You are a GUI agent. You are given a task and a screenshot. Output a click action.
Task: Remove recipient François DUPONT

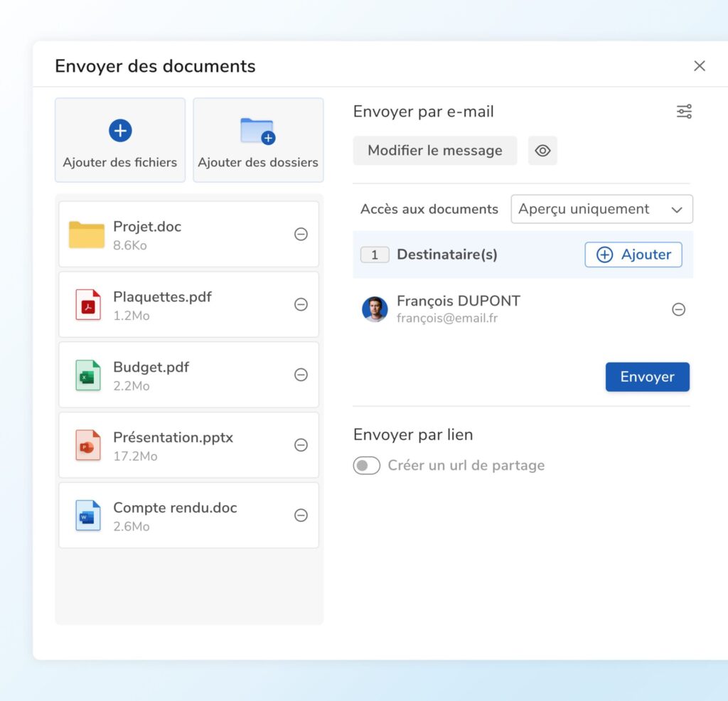pyautogui.click(x=678, y=309)
